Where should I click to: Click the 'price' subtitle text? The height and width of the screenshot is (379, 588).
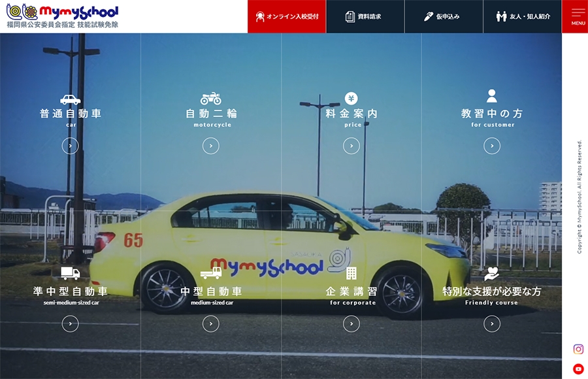pyautogui.click(x=353, y=125)
